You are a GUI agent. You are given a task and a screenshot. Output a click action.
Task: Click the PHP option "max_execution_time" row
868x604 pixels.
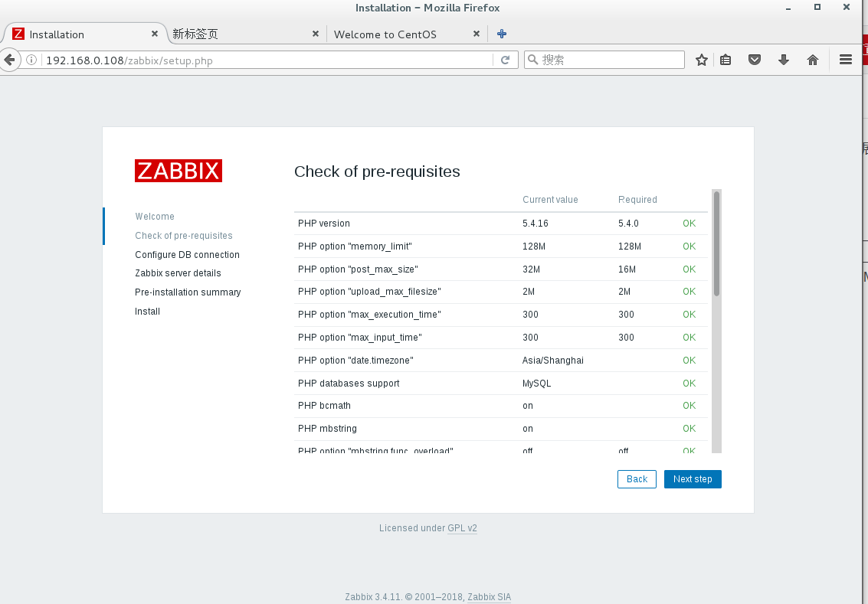(x=501, y=314)
